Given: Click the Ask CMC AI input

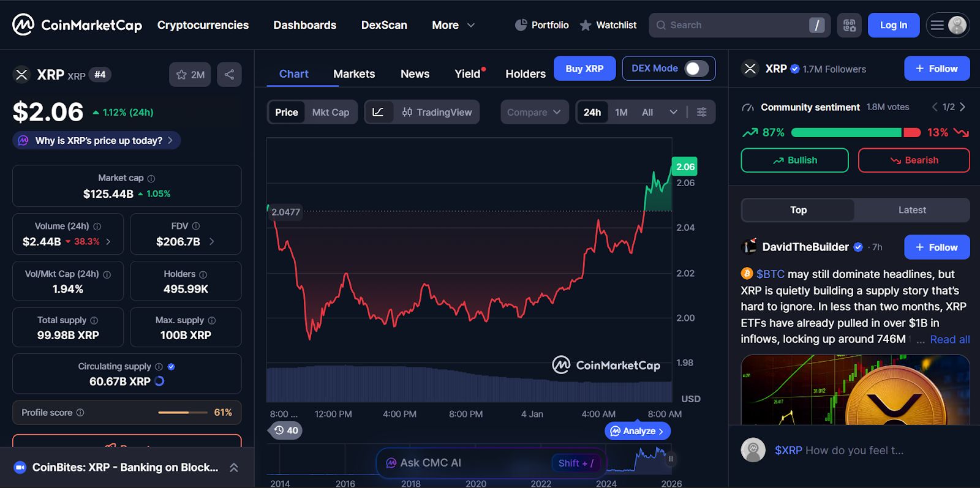Looking at the screenshot, I should point(491,463).
